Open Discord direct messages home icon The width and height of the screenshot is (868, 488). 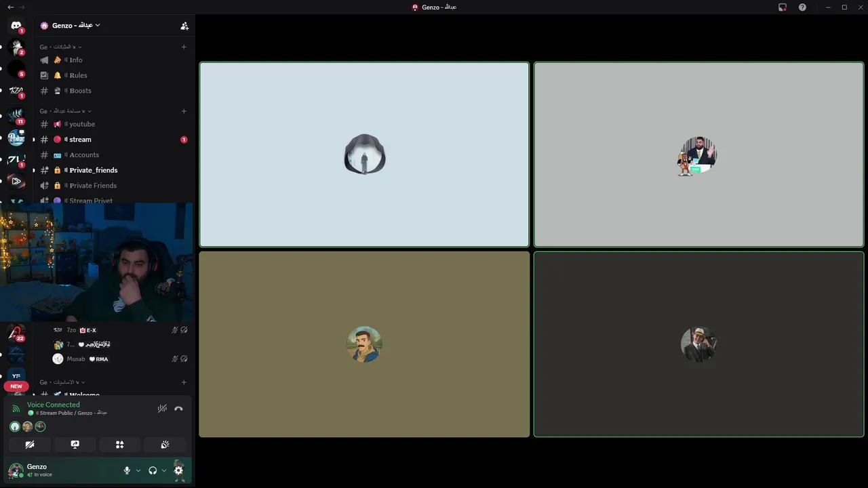16,25
